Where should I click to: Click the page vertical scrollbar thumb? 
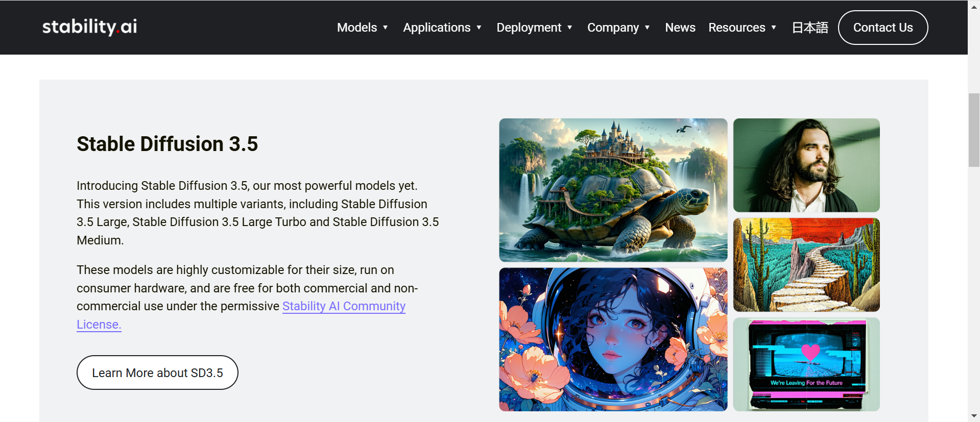[974, 130]
